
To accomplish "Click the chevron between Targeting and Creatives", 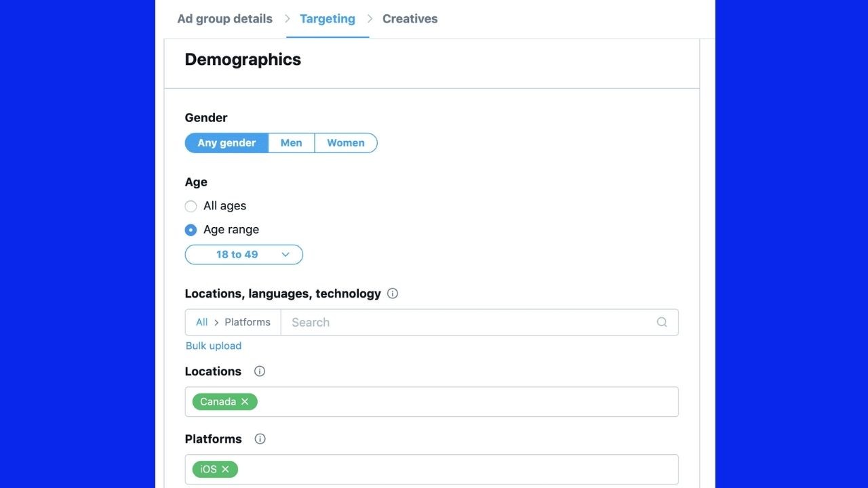I will (370, 19).
